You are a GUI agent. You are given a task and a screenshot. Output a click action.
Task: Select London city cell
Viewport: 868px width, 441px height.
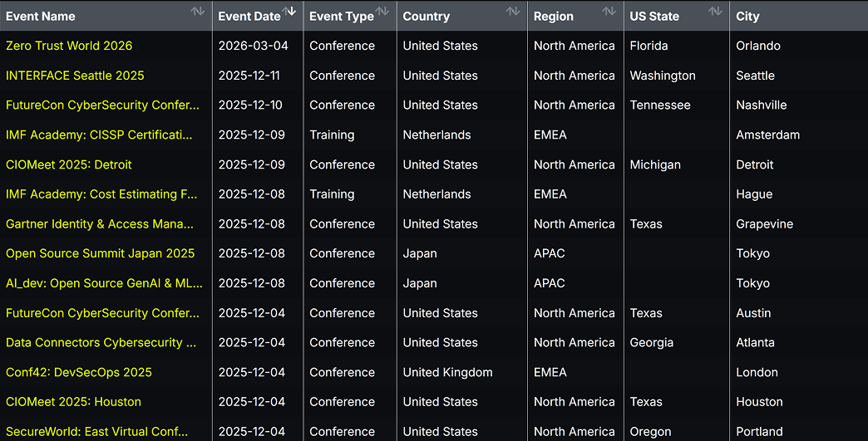(x=757, y=372)
